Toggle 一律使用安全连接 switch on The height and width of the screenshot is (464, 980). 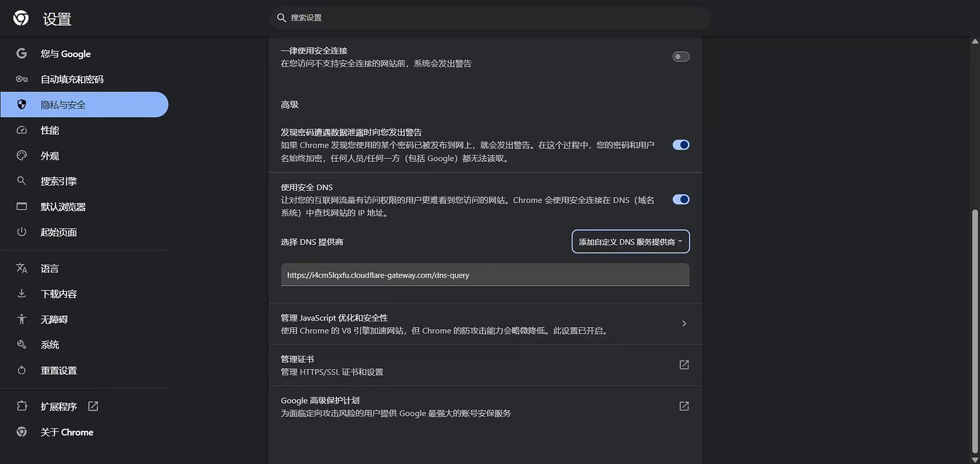(681, 57)
